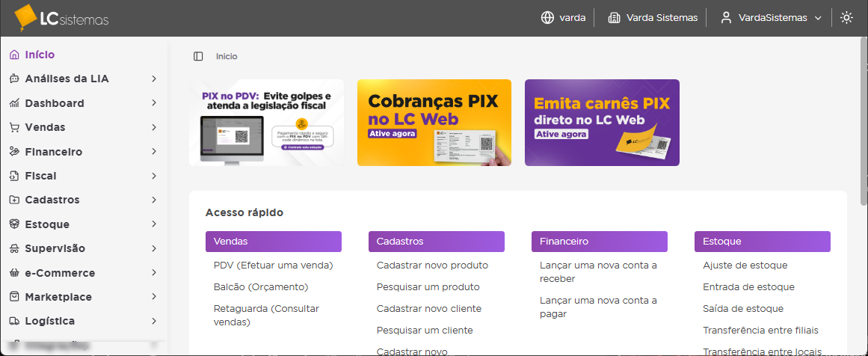Click Ajuste de estoque link
The image size is (868, 356).
[745, 266]
